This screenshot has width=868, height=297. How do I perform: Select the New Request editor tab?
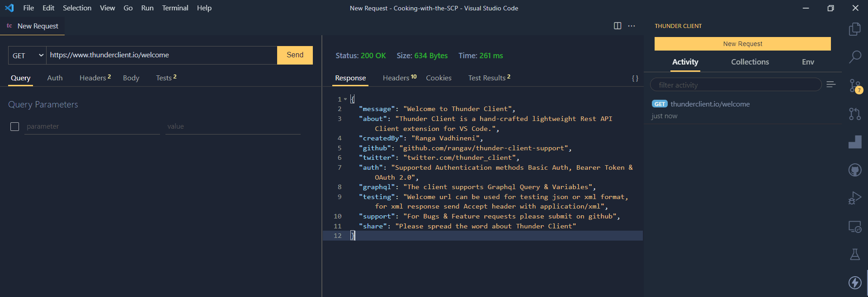pyautogui.click(x=33, y=26)
